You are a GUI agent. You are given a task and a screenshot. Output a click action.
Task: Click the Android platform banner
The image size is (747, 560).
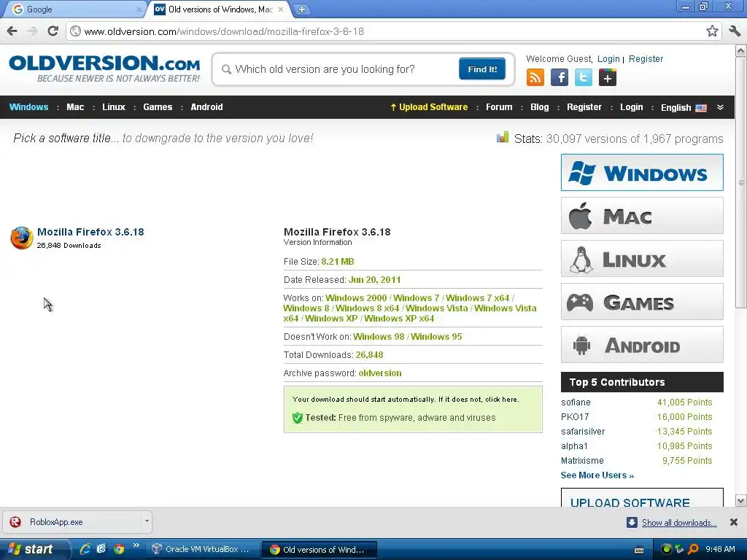[x=642, y=345]
